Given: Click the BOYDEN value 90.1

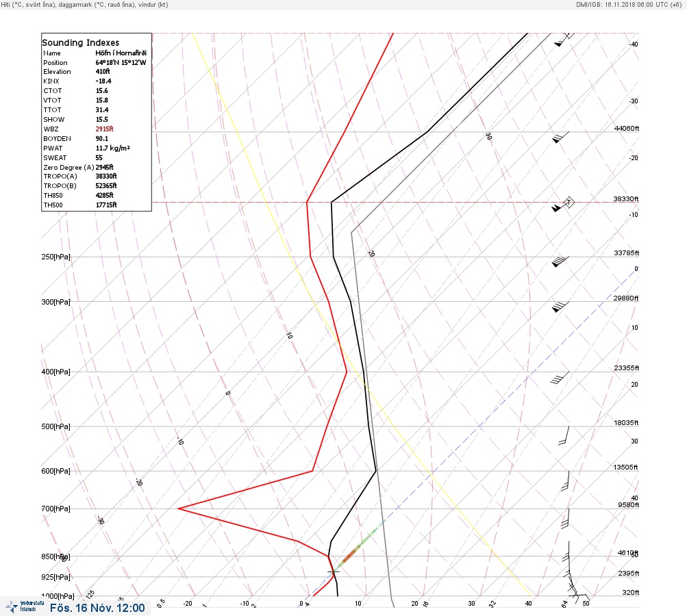Looking at the screenshot, I should tap(101, 138).
